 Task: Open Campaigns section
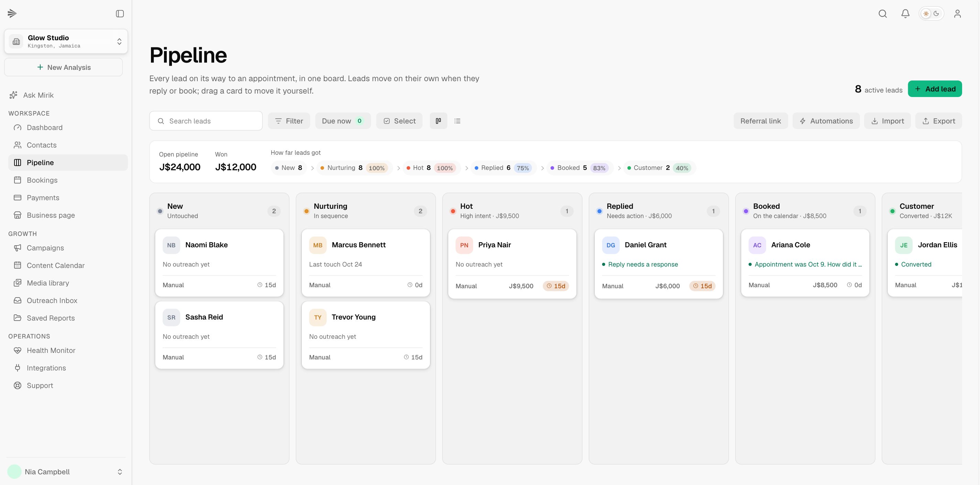point(68,248)
